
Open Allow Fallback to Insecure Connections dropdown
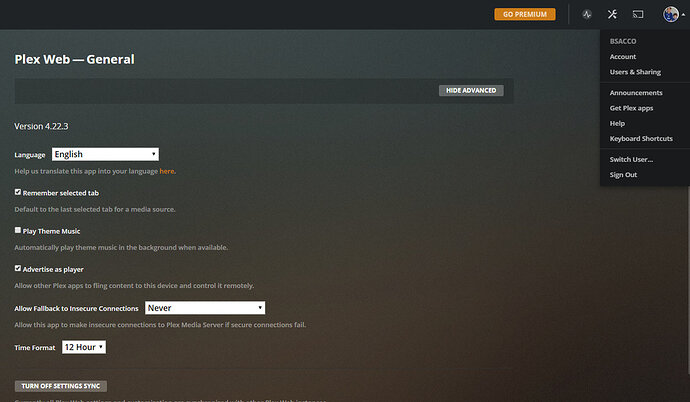(205, 308)
